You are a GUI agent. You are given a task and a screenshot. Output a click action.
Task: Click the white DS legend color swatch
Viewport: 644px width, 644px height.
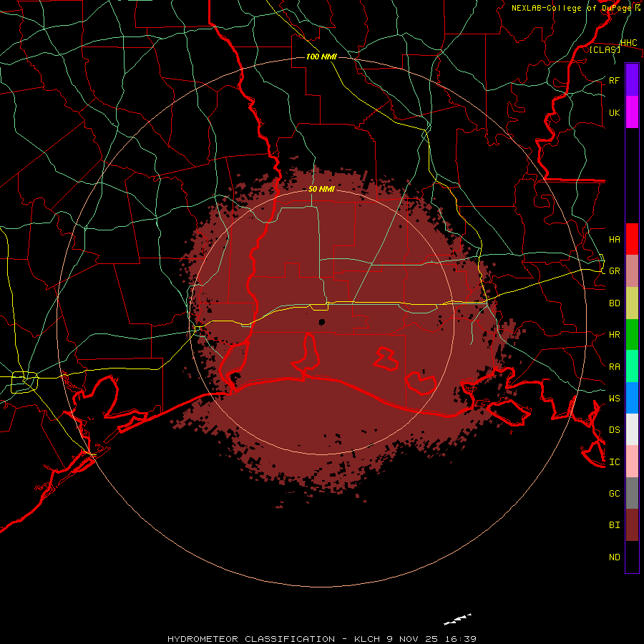point(632,429)
